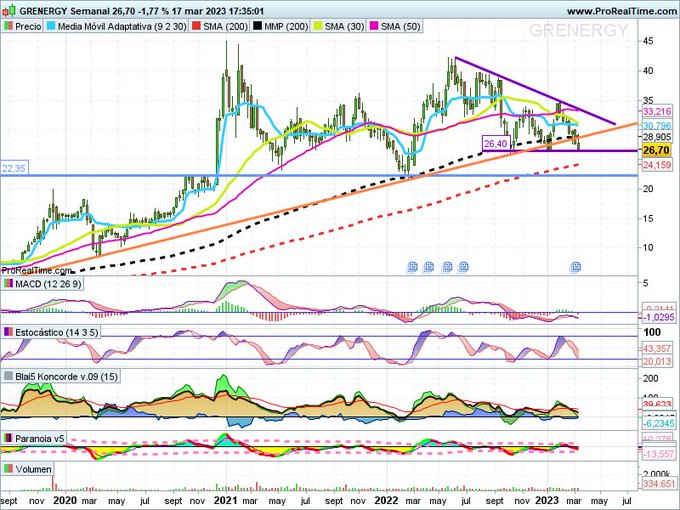This screenshot has width=680, height=510.
Task: Click the yellow 26,70 current price tag
Action: pyautogui.click(x=657, y=150)
